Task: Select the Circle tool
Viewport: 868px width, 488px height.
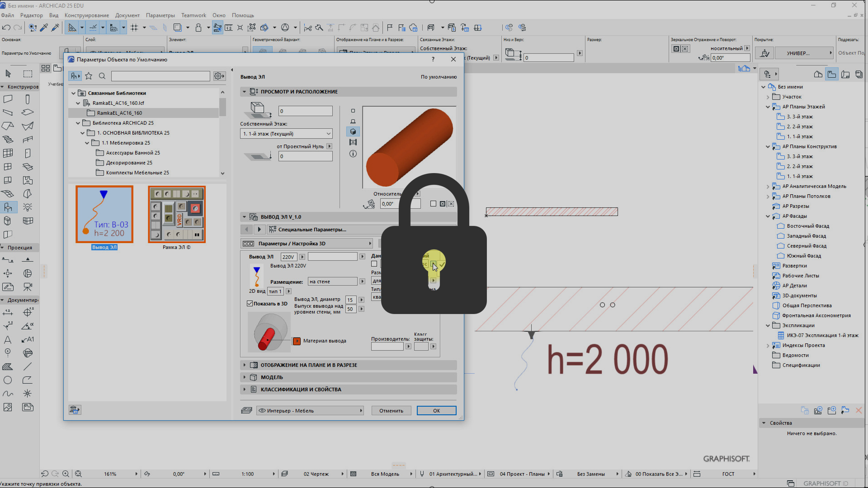Action: 8,380
